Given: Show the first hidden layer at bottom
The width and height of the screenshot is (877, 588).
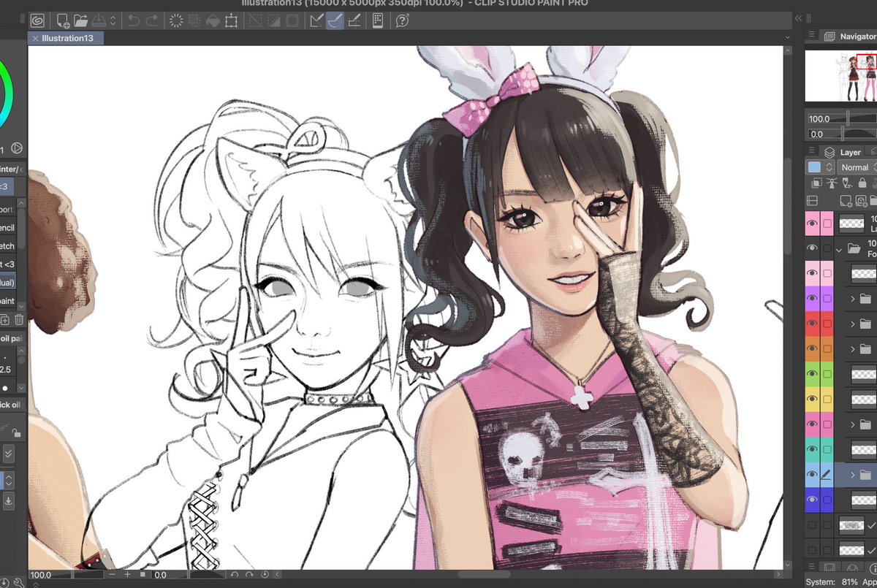Looking at the screenshot, I should (x=812, y=525).
